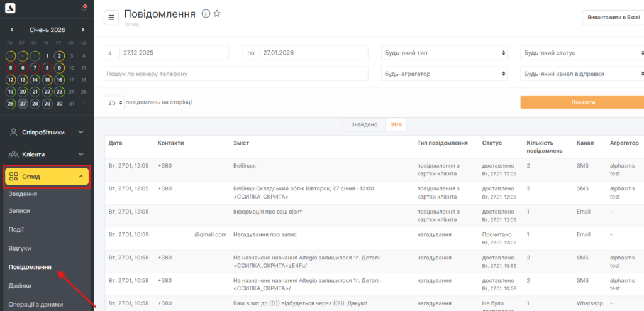644x311 pixels.
Task: Click the Співробітники person icon
Action: point(14,133)
